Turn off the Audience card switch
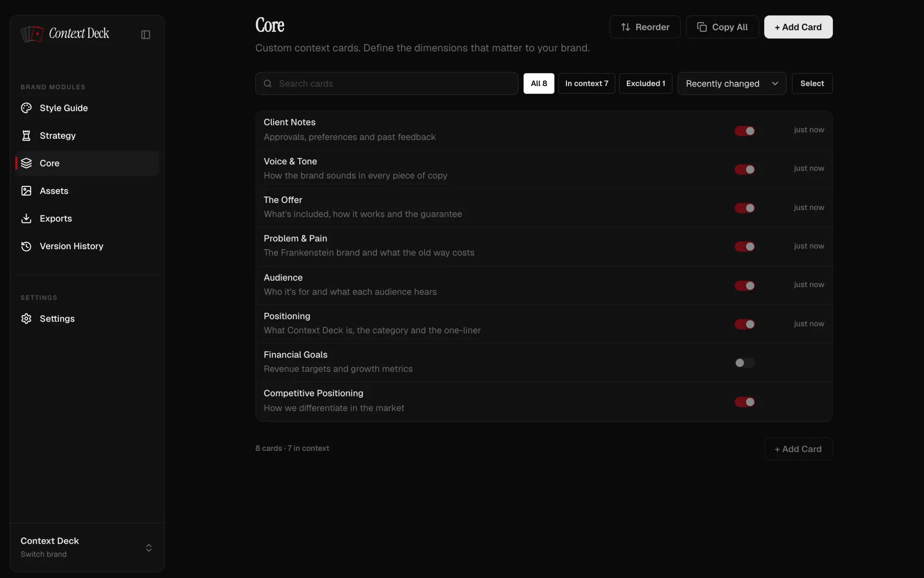924x578 pixels. 745,286
